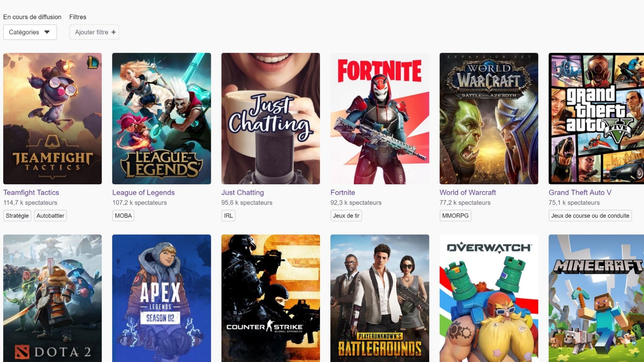
Task: Click the 77,2 k spectateurs text
Action: [x=465, y=202]
